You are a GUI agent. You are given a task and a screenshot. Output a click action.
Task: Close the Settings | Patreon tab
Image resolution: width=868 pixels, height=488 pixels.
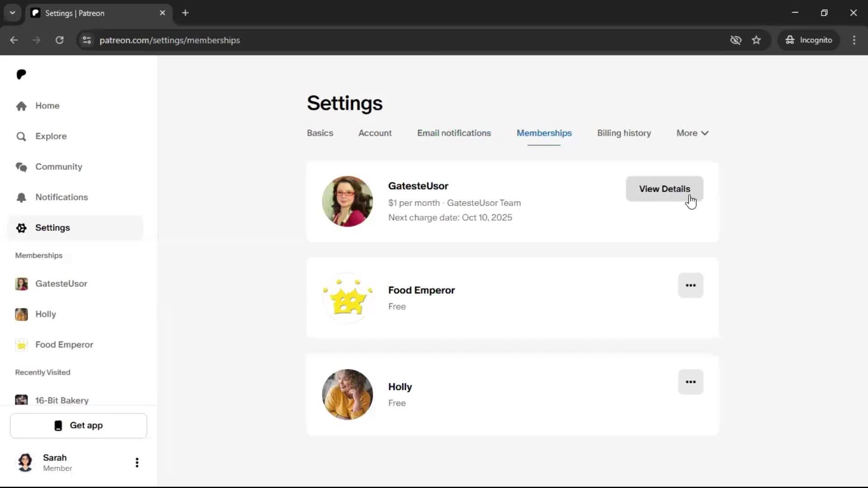(x=163, y=13)
